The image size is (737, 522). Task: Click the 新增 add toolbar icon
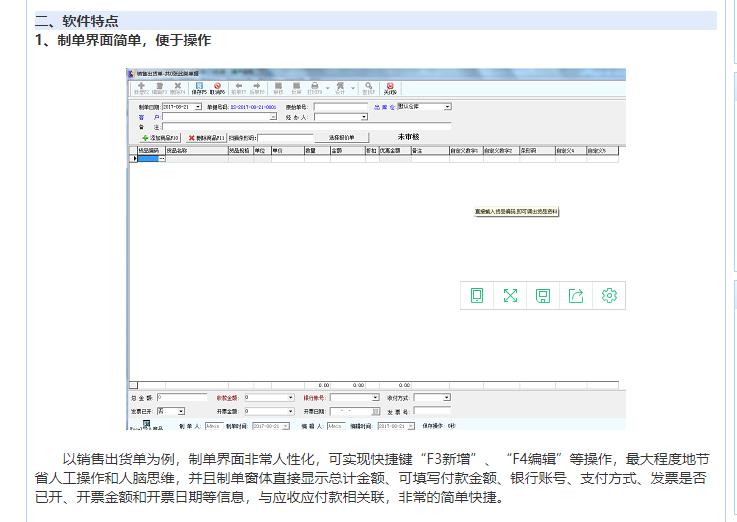point(142,88)
